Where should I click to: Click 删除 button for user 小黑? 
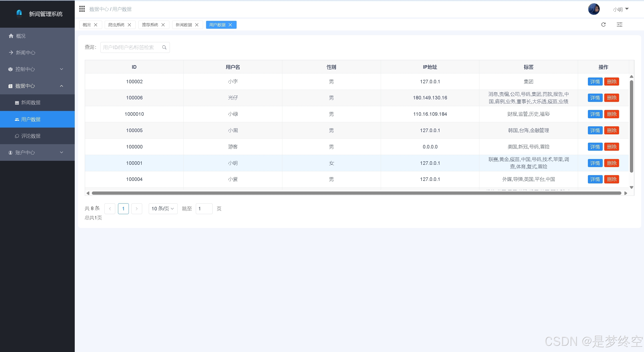pyautogui.click(x=612, y=130)
